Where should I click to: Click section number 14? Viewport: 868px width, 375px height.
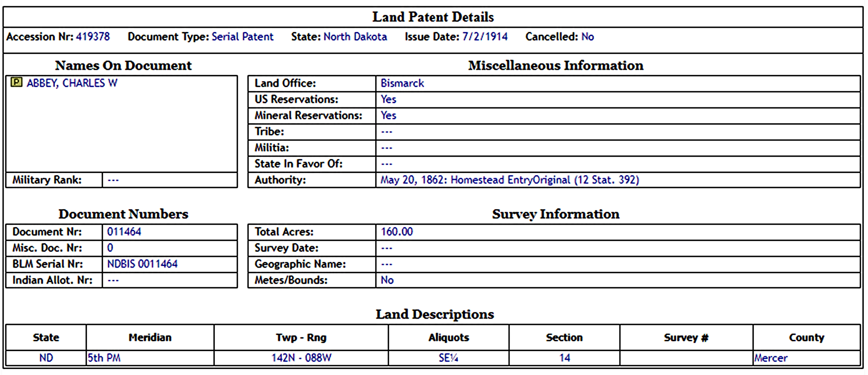pyautogui.click(x=564, y=357)
